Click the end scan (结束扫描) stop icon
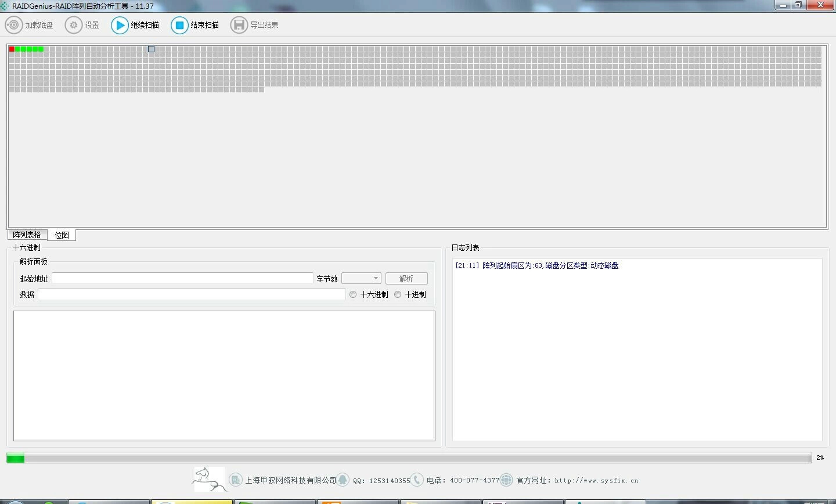This screenshot has height=504, width=836. (x=179, y=25)
